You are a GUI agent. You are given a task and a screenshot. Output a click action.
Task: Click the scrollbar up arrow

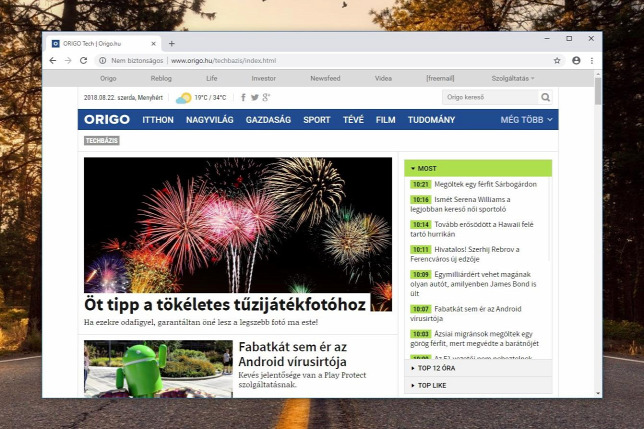coord(598,74)
